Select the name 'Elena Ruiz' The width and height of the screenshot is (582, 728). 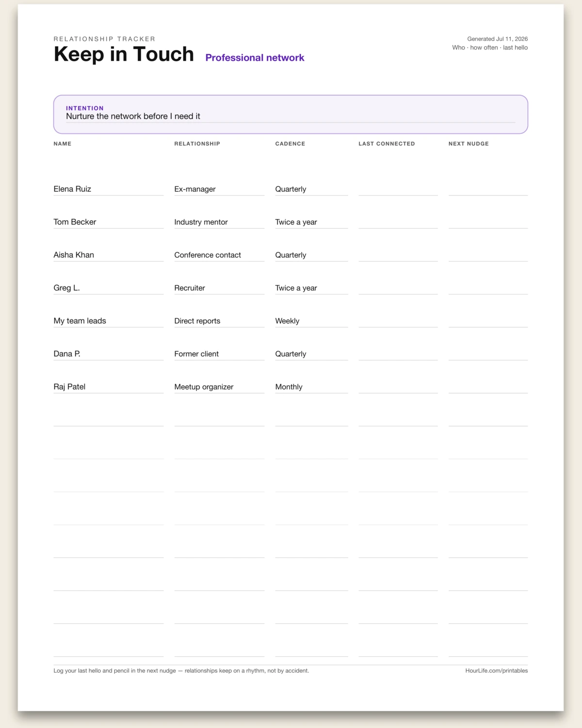72,189
